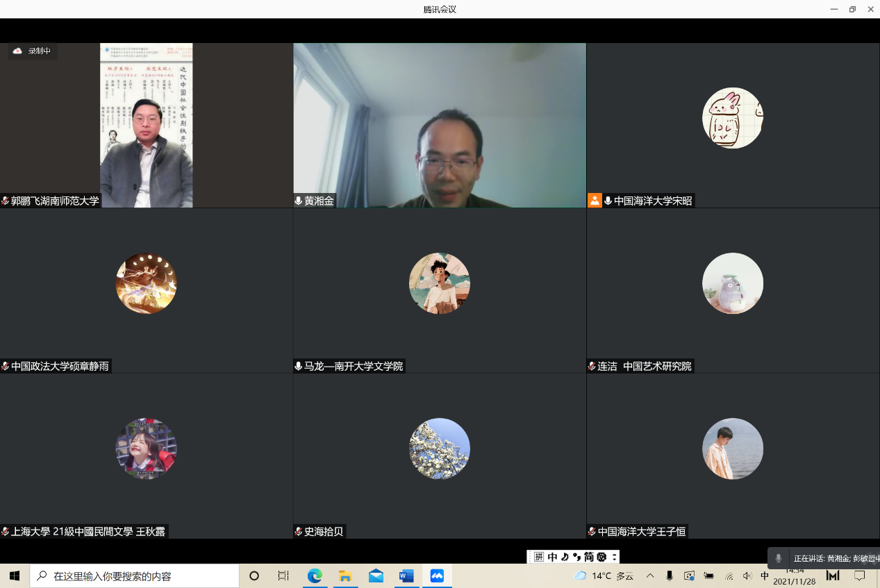Open the volume control in the tray

click(x=747, y=576)
